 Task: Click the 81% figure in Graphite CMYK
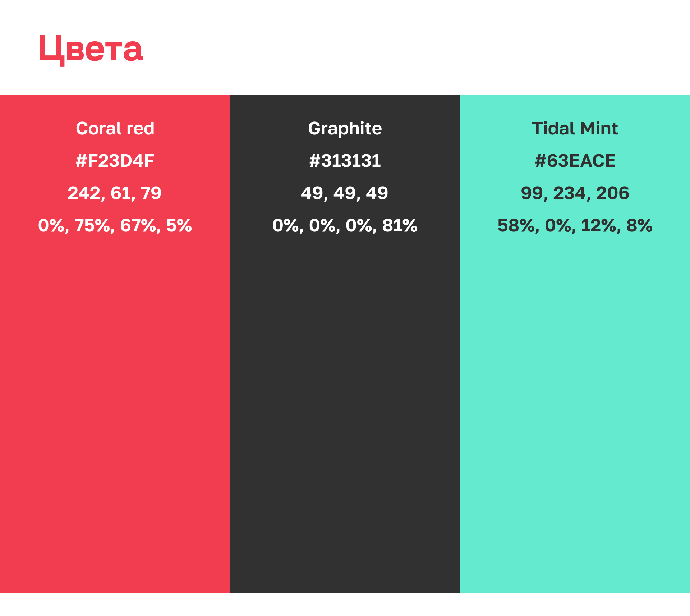click(400, 225)
